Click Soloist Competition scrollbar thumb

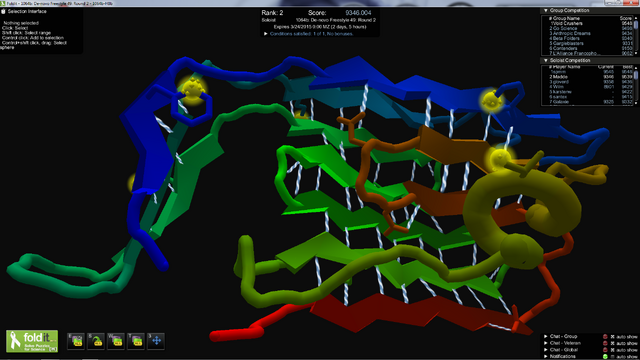click(636, 74)
